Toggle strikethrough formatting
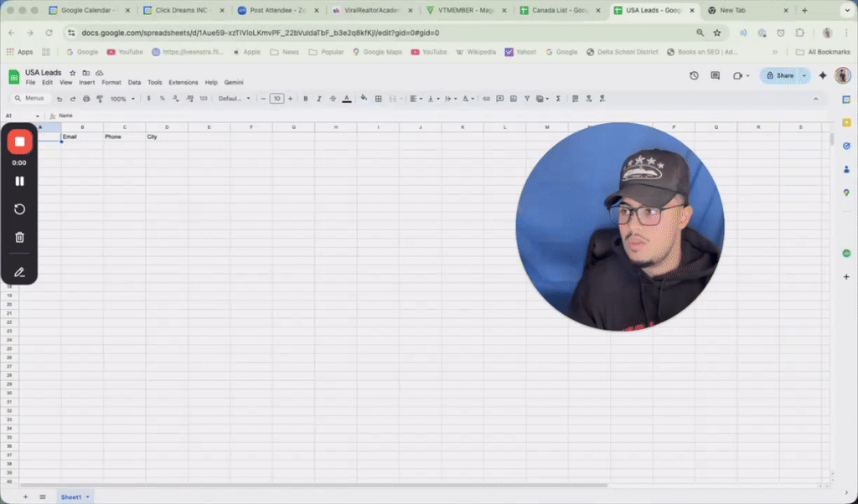The height and width of the screenshot is (504, 858). coord(333,98)
